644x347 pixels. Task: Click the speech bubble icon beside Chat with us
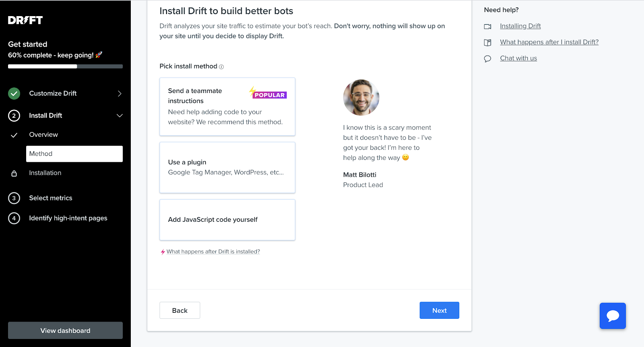click(x=487, y=59)
